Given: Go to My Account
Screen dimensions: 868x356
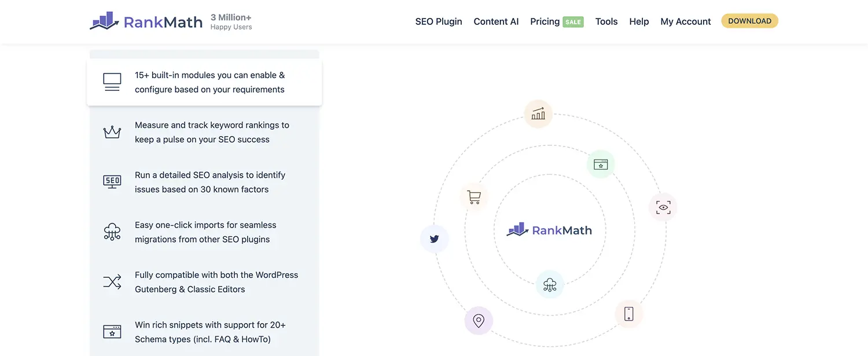Looking at the screenshot, I should [x=686, y=21].
